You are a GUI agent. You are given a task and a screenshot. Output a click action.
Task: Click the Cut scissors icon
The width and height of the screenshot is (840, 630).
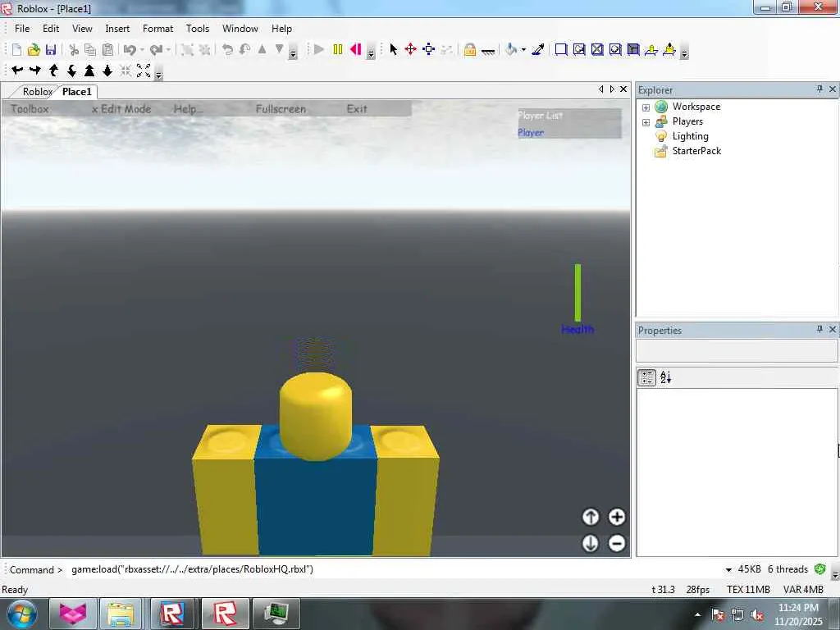[x=74, y=50]
